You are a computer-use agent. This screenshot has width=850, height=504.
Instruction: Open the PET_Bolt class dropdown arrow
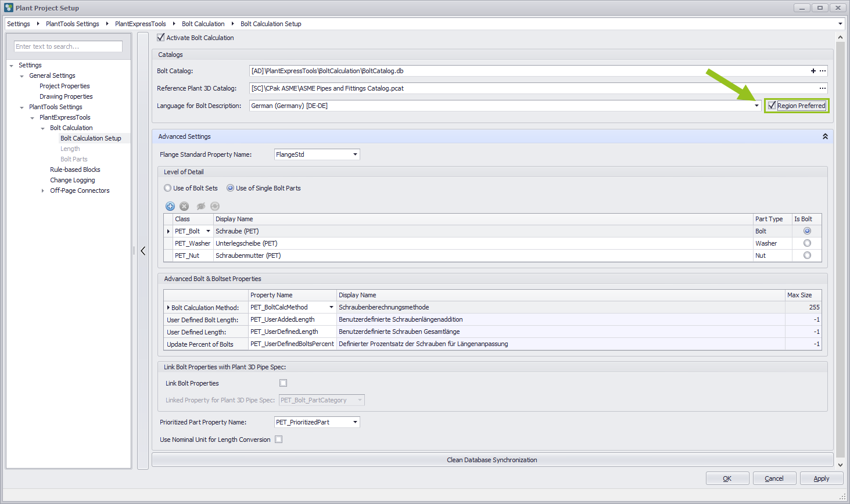pyautogui.click(x=208, y=231)
